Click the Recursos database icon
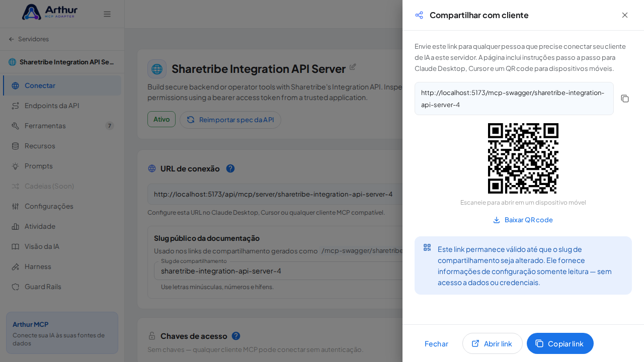This screenshot has height=362, width=644. click(16, 146)
